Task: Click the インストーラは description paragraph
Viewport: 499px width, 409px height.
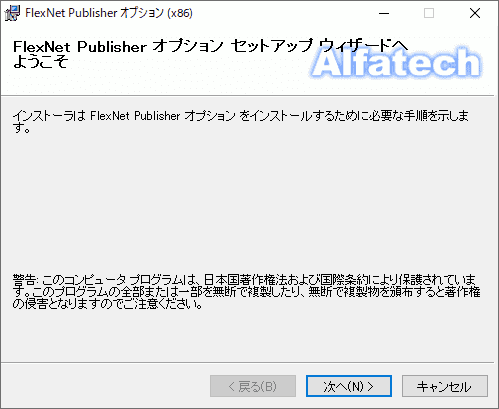Action: click(x=241, y=121)
